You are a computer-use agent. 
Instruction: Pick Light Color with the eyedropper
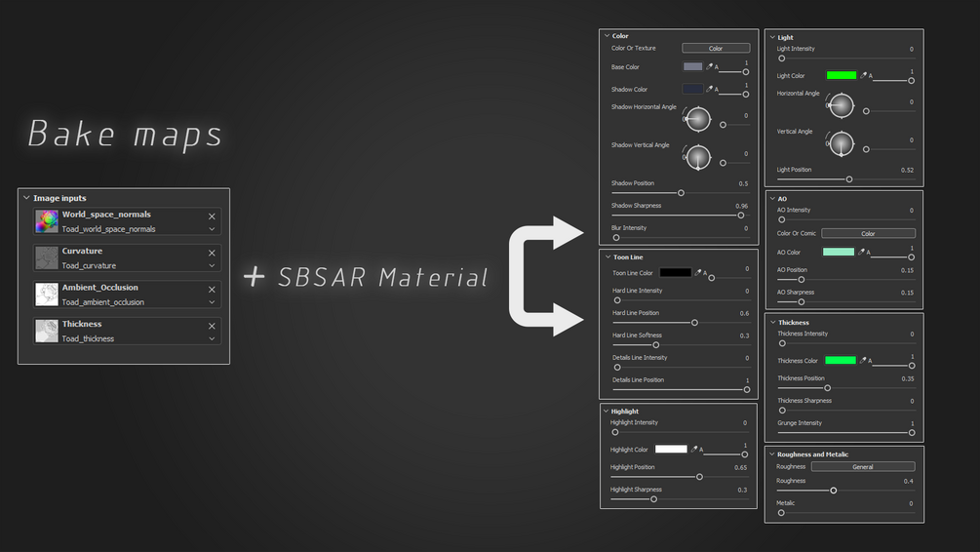[864, 75]
